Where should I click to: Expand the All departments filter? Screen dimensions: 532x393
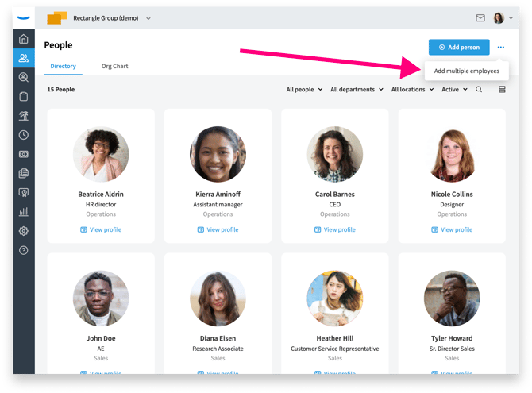coord(357,89)
